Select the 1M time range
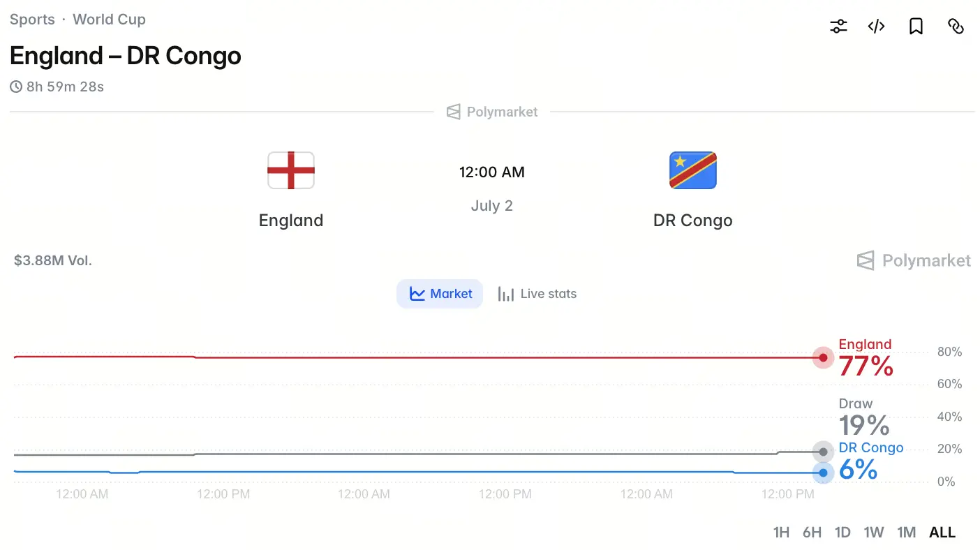The height and width of the screenshot is (550, 980). point(906,533)
